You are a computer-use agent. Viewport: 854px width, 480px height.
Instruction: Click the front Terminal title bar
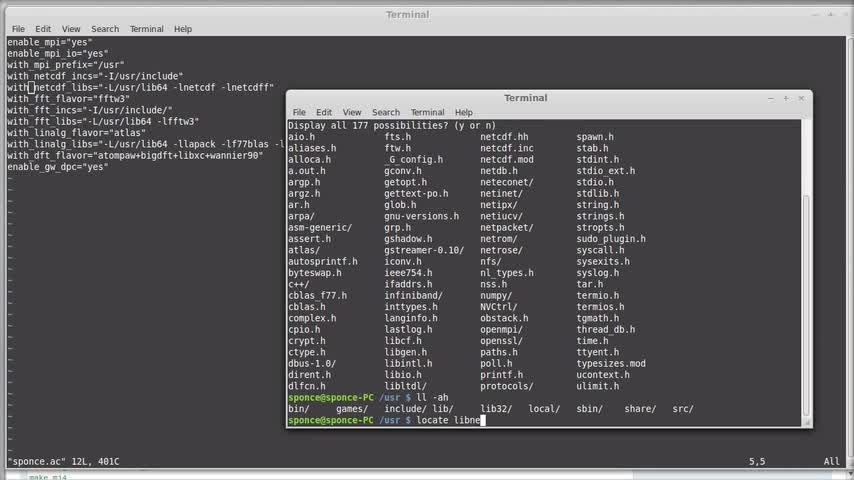coord(526,98)
